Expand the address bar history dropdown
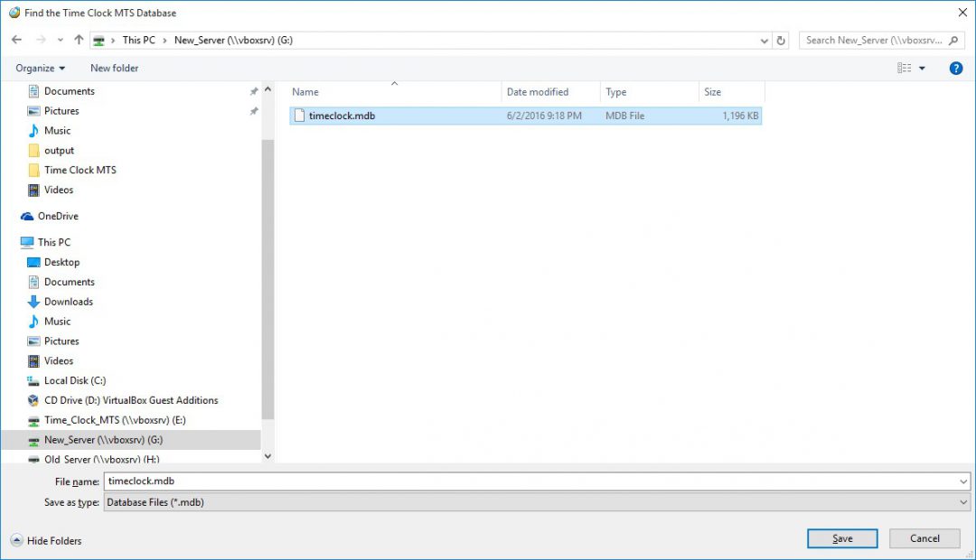 pos(764,40)
